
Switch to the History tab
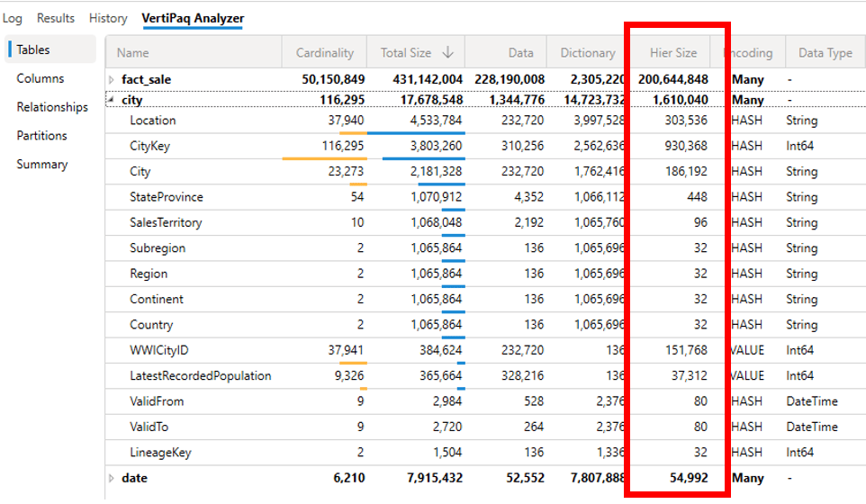point(108,18)
